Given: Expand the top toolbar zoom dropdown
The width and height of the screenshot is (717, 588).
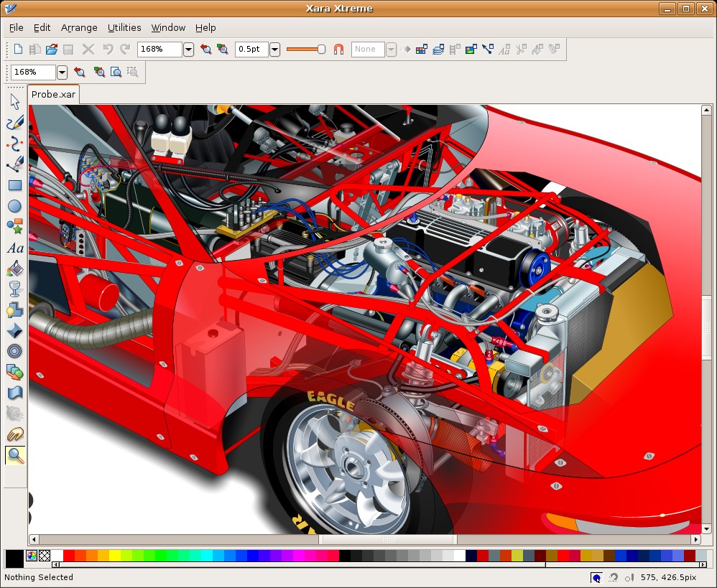Looking at the screenshot, I should point(188,49).
